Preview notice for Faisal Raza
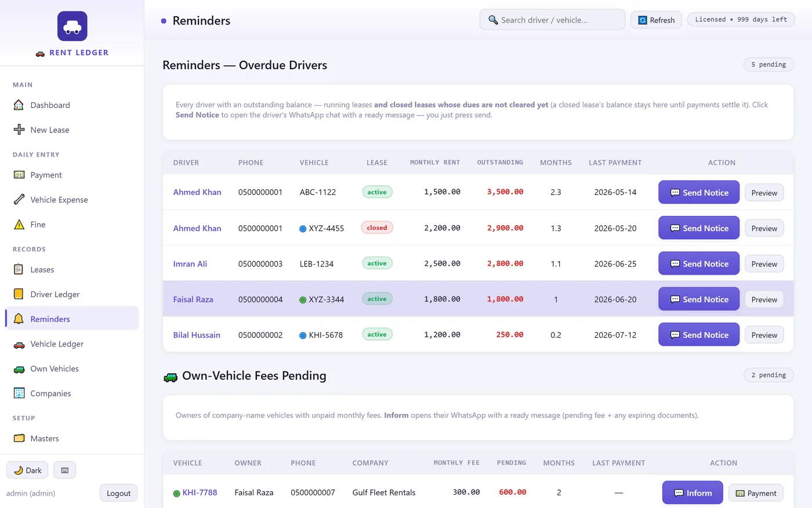This screenshot has height=508, width=812. (x=764, y=300)
